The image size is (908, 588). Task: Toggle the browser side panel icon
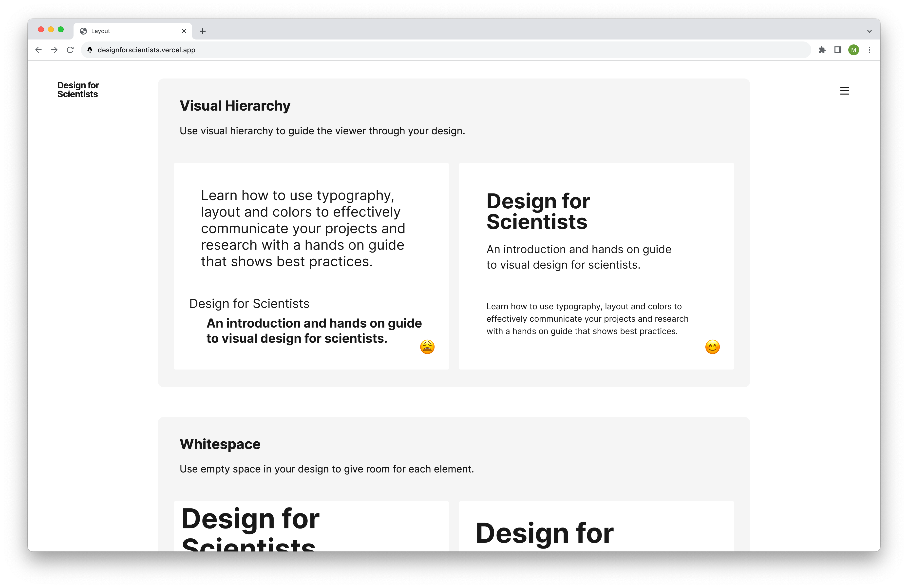click(838, 50)
